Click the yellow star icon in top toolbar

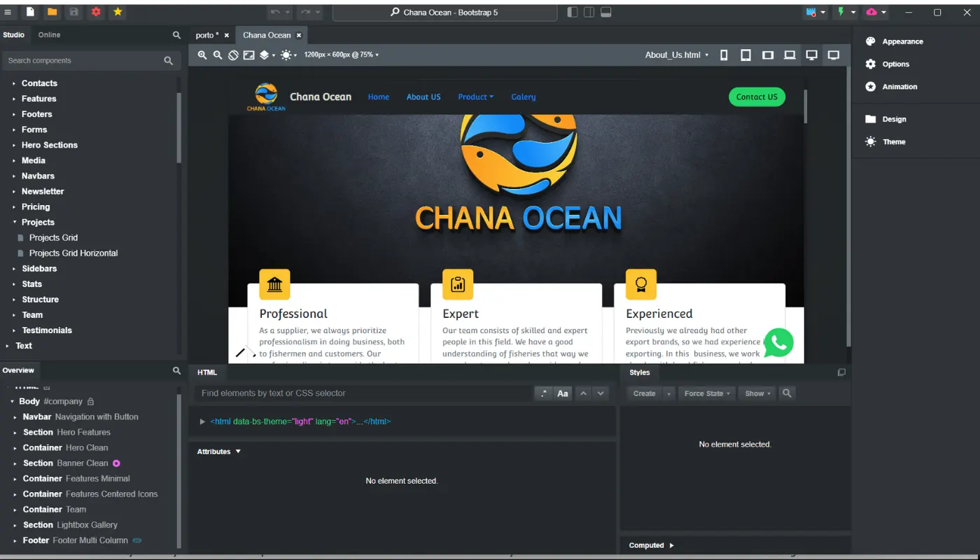coord(118,12)
